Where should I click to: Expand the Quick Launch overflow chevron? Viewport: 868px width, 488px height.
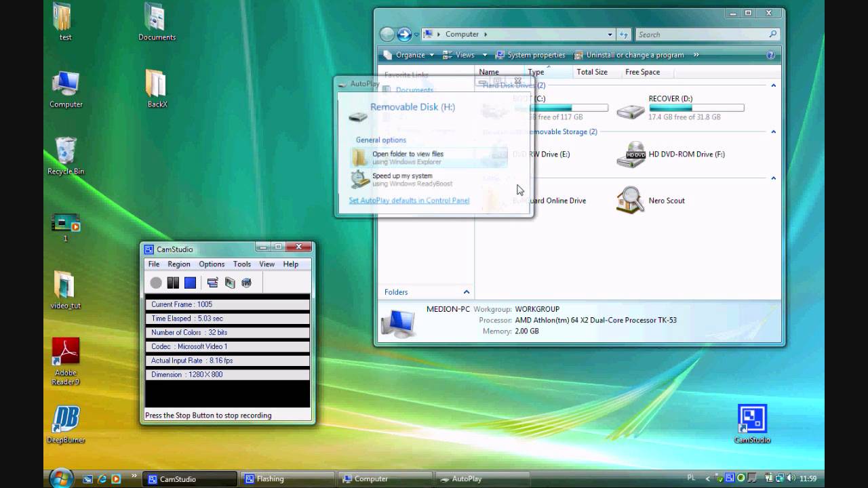coord(134,476)
